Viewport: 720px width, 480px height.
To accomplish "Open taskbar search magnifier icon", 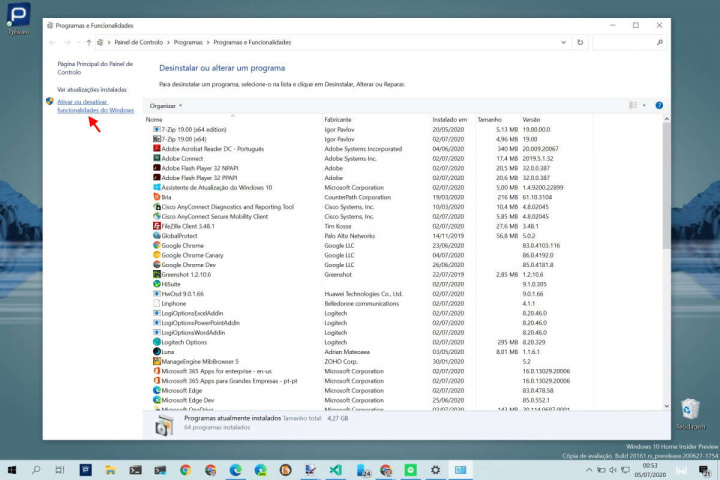I will (35, 469).
